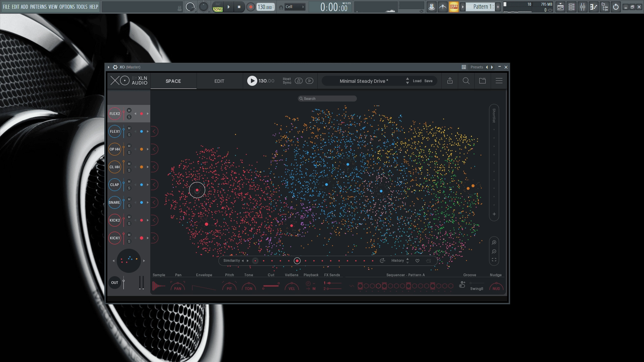This screenshot has height=362, width=644.
Task: Click the host sync play icon
Action: [310, 81]
